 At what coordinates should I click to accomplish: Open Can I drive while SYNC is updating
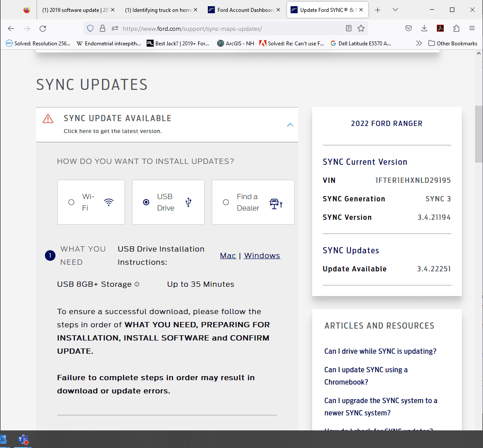pos(380,351)
